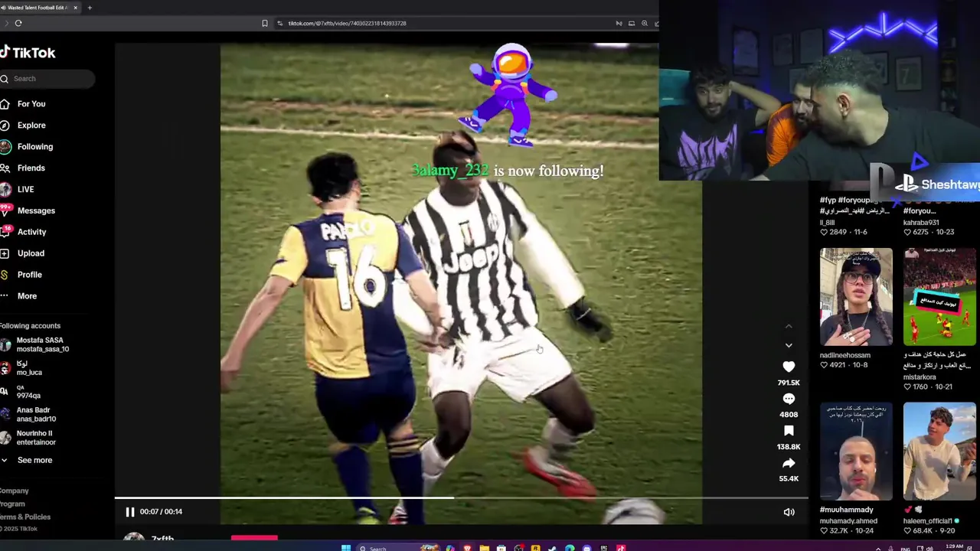Screen dimensions: 980x551
Task: Open Anas Badr's account
Action: click(29, 415)
